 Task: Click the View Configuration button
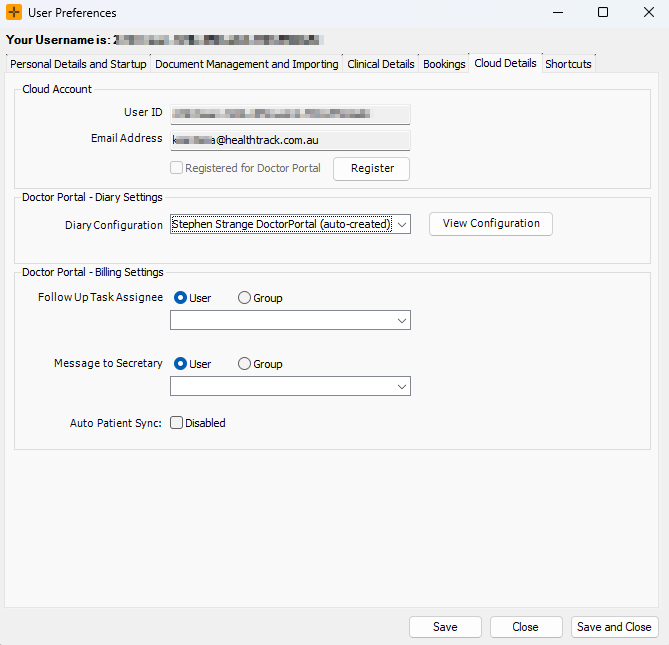tap(491, 224)
